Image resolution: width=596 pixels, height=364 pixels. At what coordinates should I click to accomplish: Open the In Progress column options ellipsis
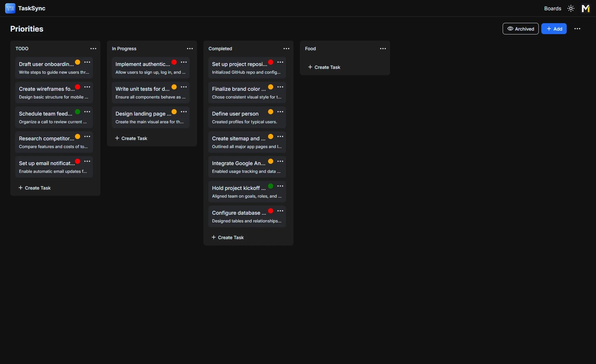(x=190, y=49)
